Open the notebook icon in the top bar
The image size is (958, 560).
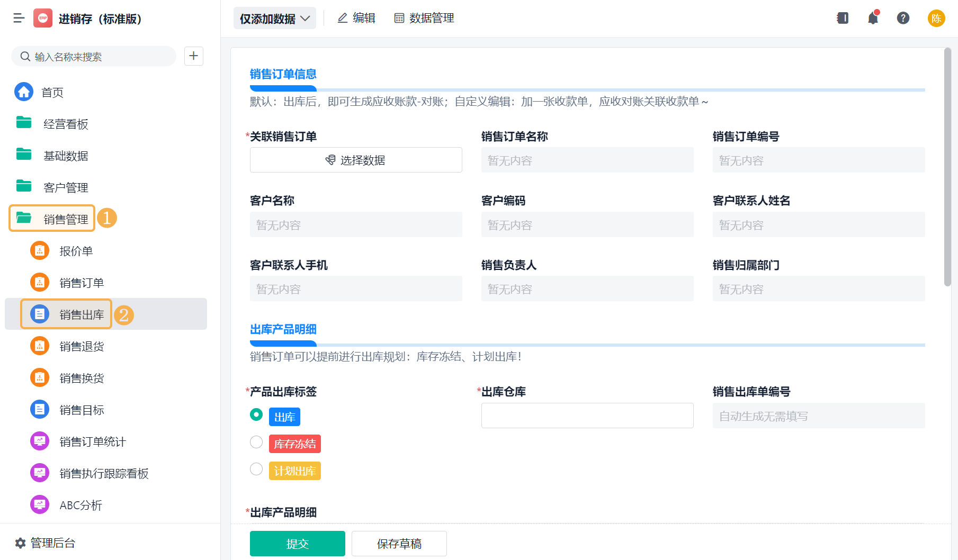coord(843,18)
